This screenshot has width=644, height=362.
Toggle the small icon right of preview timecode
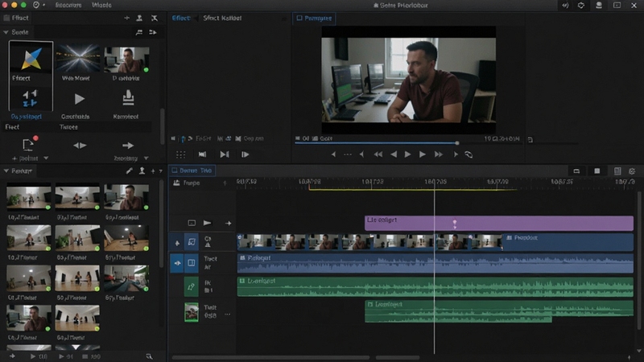click(530, 139)
